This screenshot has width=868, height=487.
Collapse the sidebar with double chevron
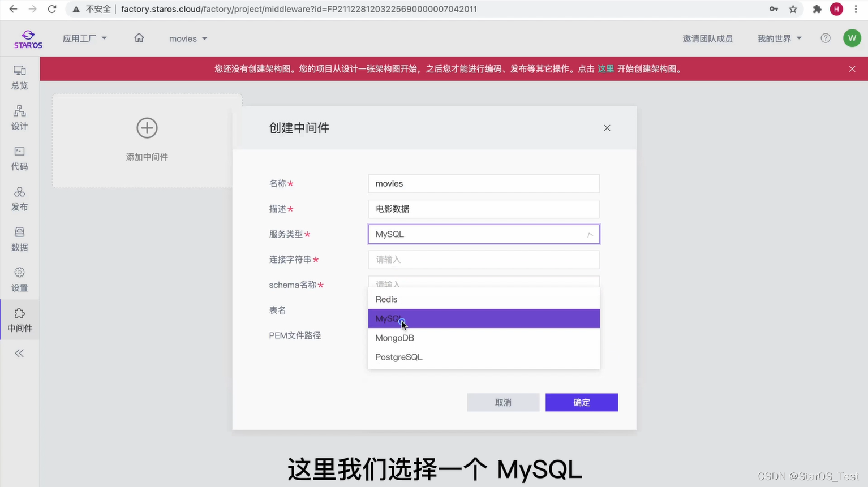pos(19,354)
